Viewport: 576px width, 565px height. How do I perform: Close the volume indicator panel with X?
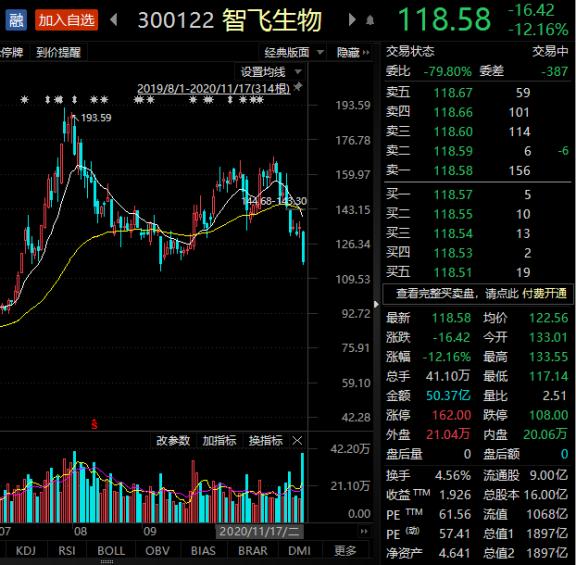[x=297, y=440]
